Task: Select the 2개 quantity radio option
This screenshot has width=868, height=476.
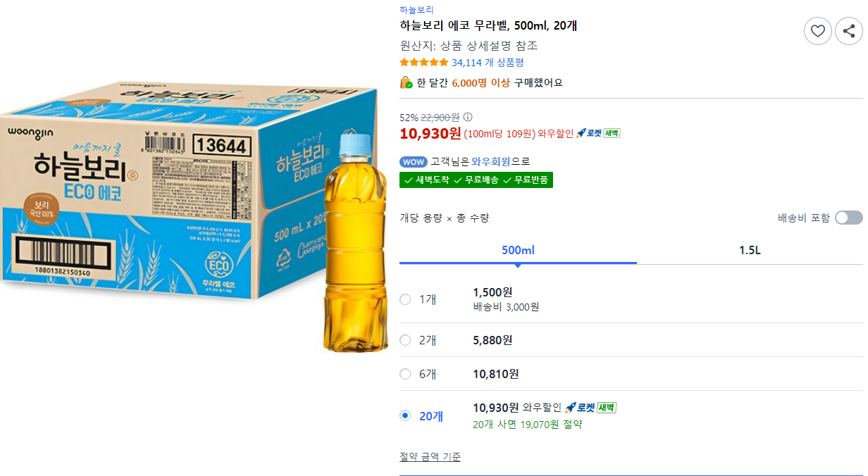Action: [x=405, y=340]
